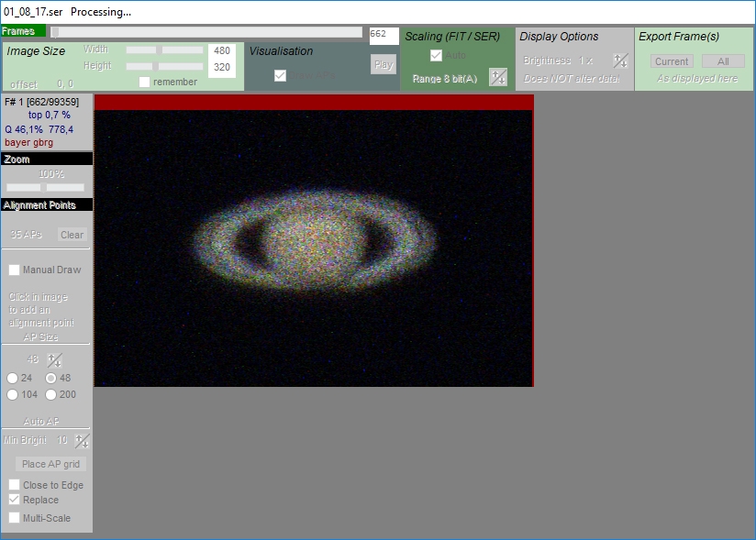Click the 'Range 8 bit(A)' label
Screen dimensions: 756x540
click(445, 79)
